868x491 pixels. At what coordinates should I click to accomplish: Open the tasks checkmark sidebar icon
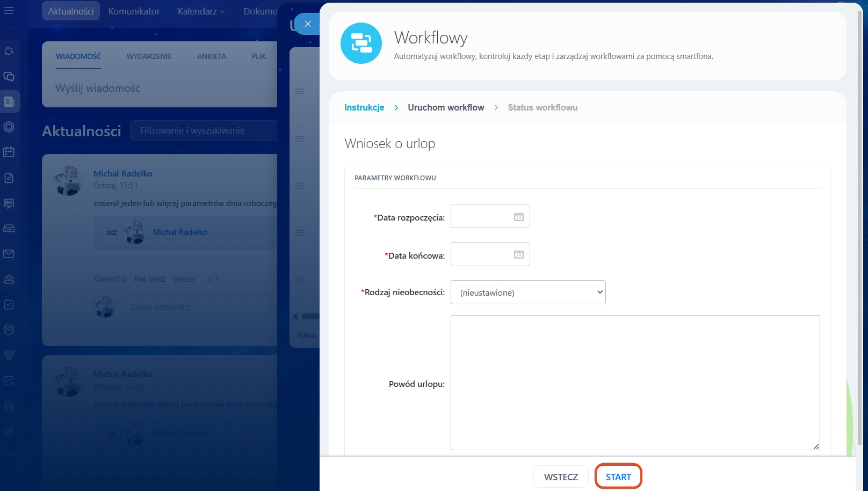point(9,304)
